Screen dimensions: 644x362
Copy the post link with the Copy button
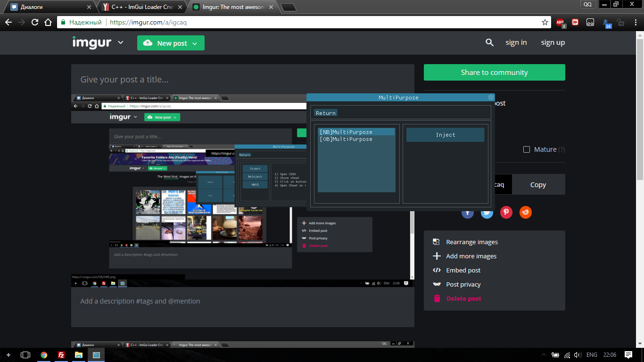(538, 184)
